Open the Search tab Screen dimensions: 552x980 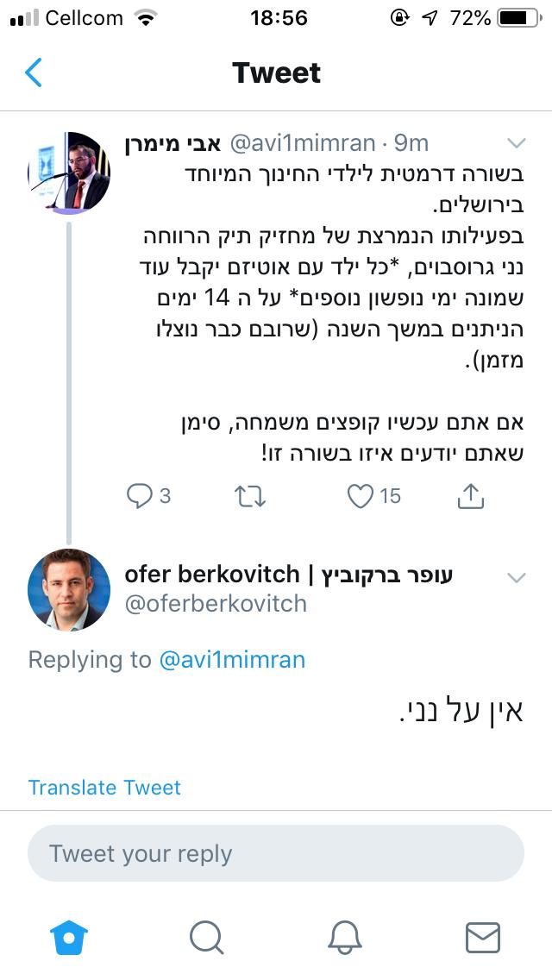[206, 937]
